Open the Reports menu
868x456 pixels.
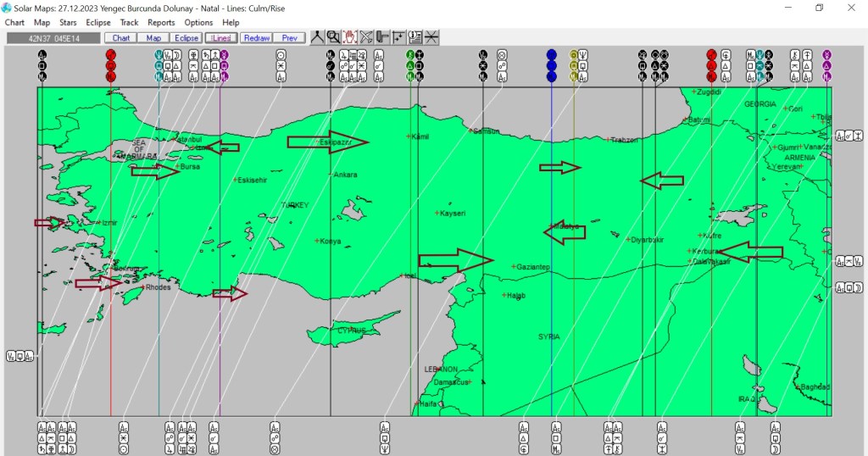161,23
